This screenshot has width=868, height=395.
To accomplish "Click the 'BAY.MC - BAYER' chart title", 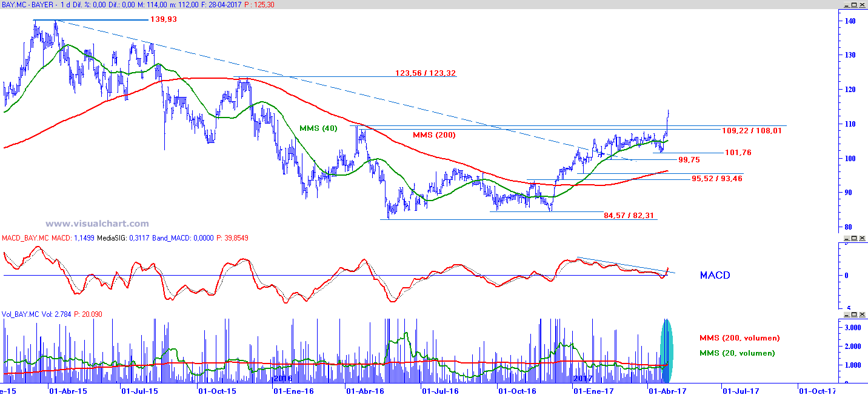I will pos(28,4).
